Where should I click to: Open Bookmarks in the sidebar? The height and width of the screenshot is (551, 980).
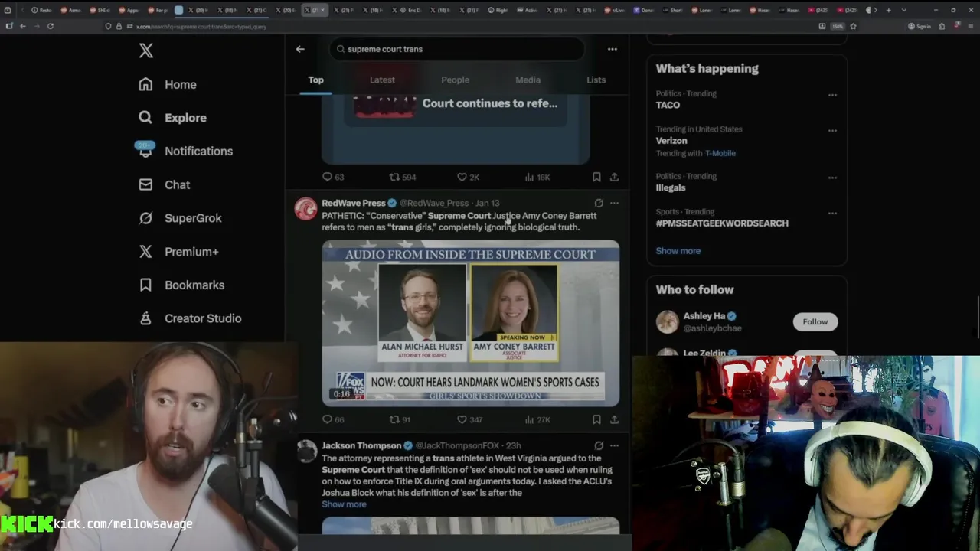click(x=181, y=285)
